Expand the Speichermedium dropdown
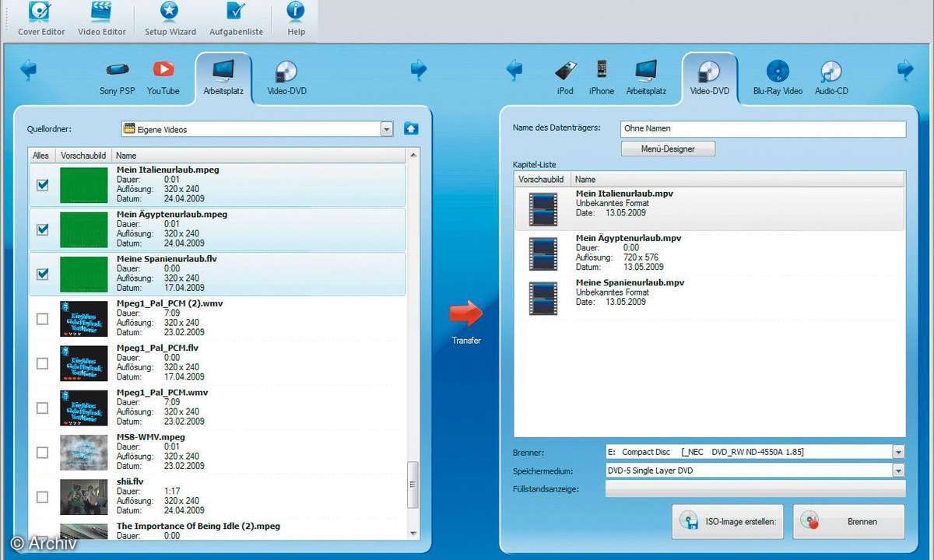Image resolution: width=934 pixels, height=560 pixels. click(899, 471)
